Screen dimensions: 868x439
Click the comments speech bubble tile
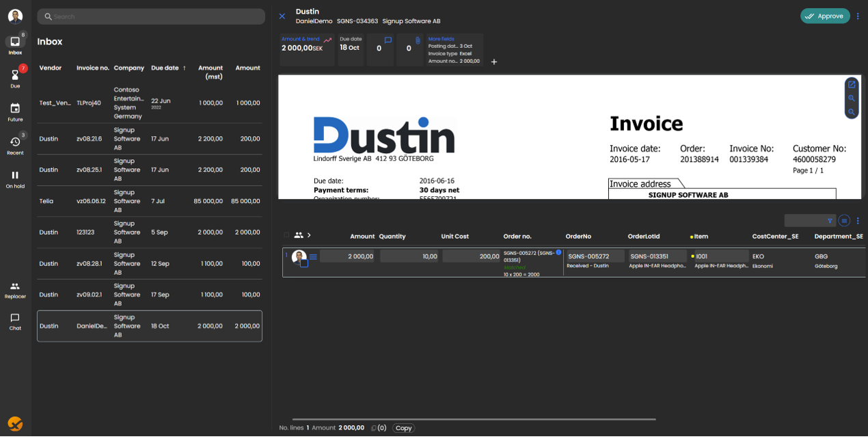pos(381,50)
